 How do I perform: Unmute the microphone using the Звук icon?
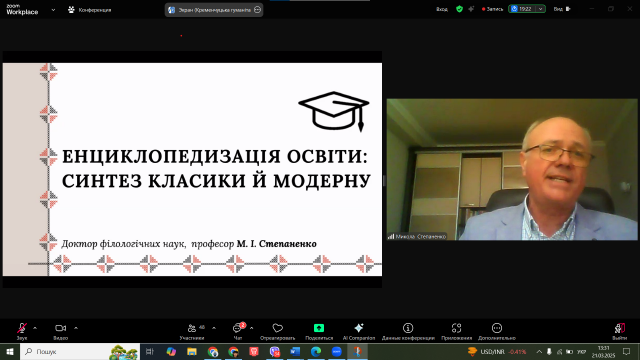pos(22,328)
